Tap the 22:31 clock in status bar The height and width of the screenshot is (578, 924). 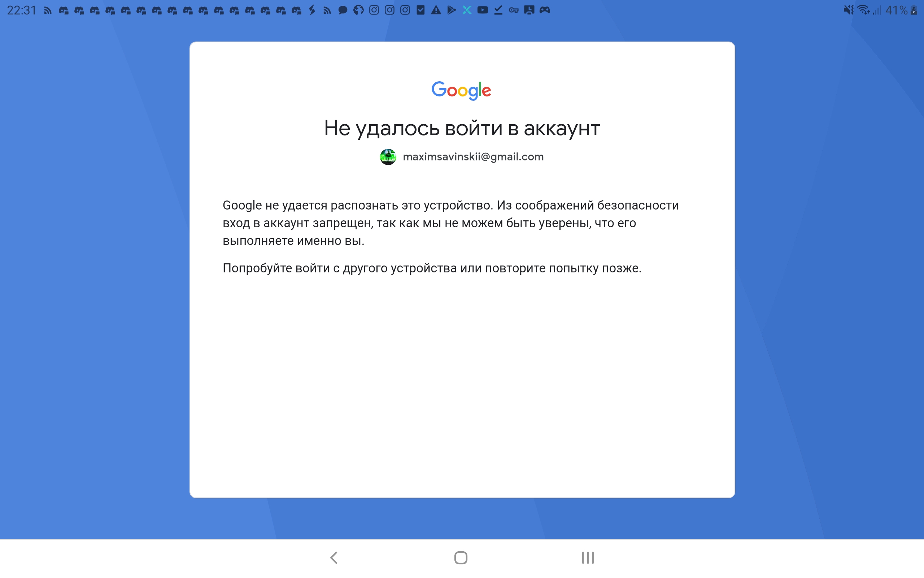coord(22,10)
